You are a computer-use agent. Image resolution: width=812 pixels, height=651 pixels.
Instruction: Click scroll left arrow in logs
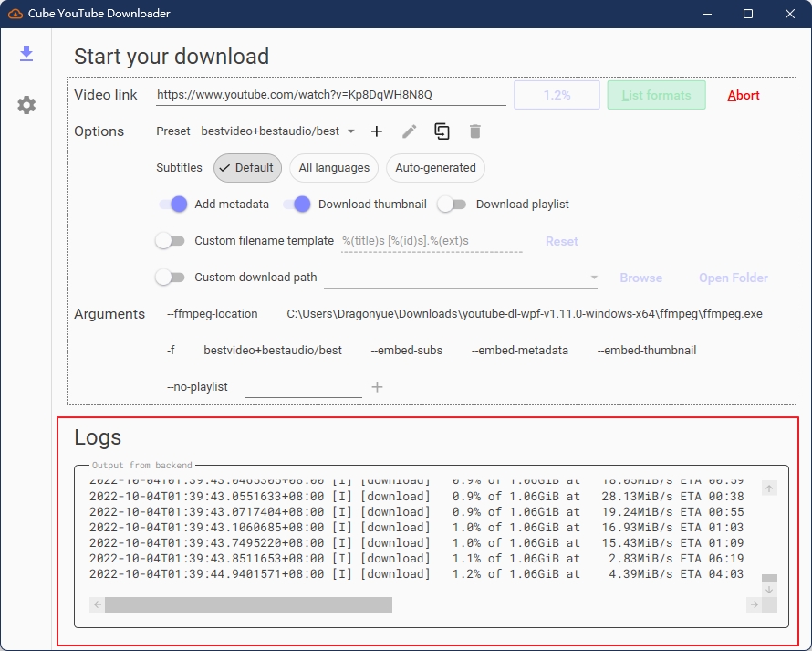[x=98, y=604]
